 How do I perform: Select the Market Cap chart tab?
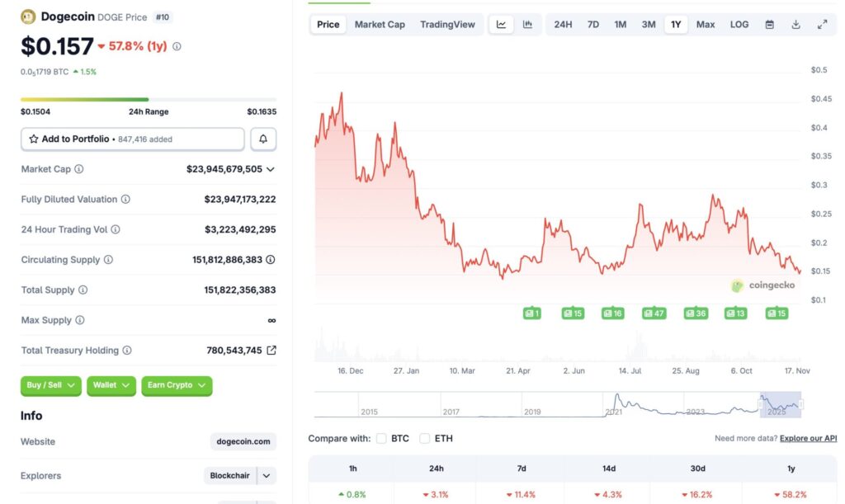[x=380, y=24]
